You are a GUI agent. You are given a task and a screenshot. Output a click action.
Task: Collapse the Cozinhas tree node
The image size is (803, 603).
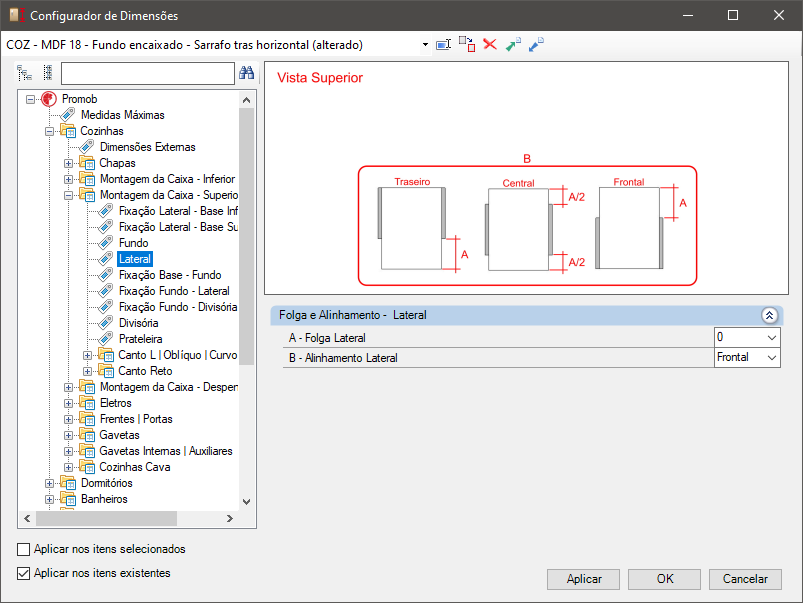(50, 131)
